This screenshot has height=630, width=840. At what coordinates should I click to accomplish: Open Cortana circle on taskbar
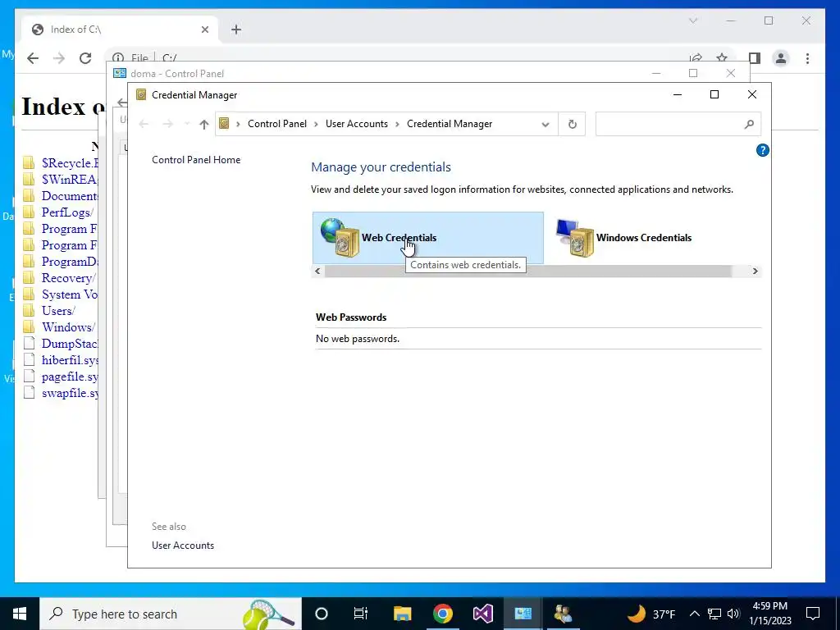pos(321,614)
